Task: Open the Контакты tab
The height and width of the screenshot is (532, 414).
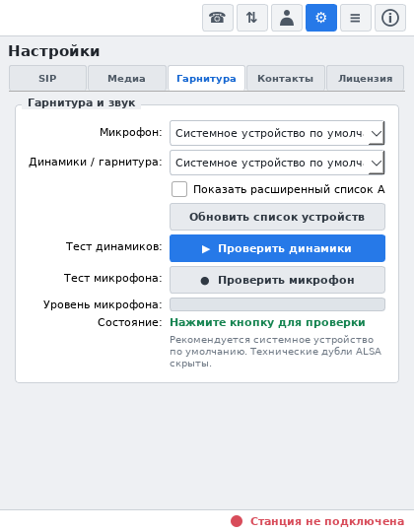Action: tap(286, 79)
